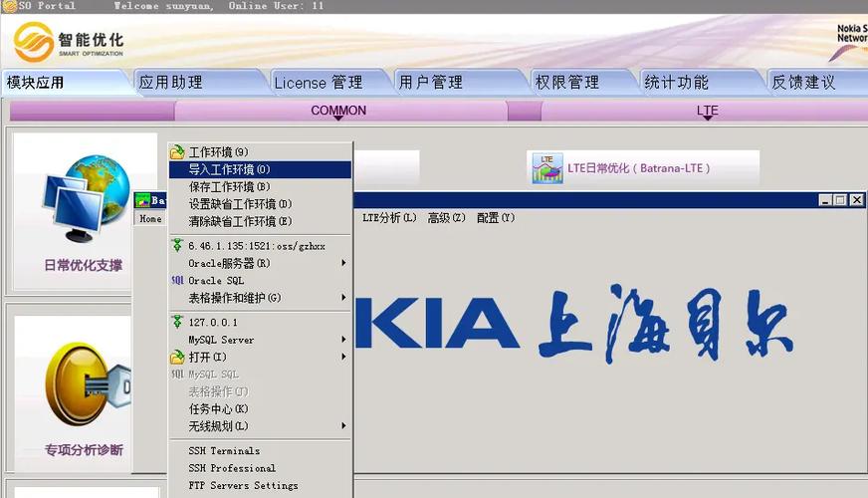The height and width of the screenshot is (498, 868).
Task: Click the connection icon beside 6.46.1.135:1521
Action: pyautogui.click(x=177, y=245)
